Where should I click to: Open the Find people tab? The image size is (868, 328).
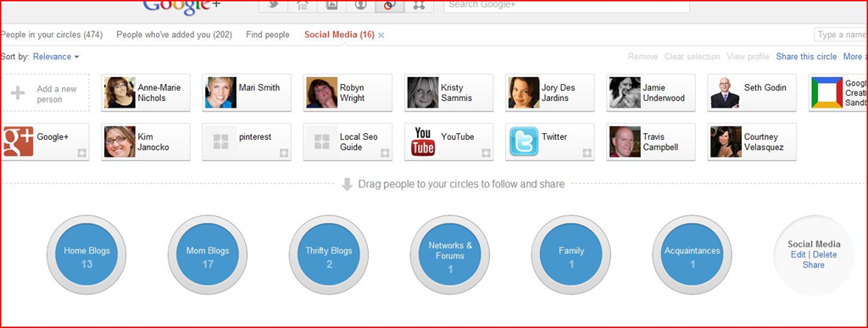(267, 35)
